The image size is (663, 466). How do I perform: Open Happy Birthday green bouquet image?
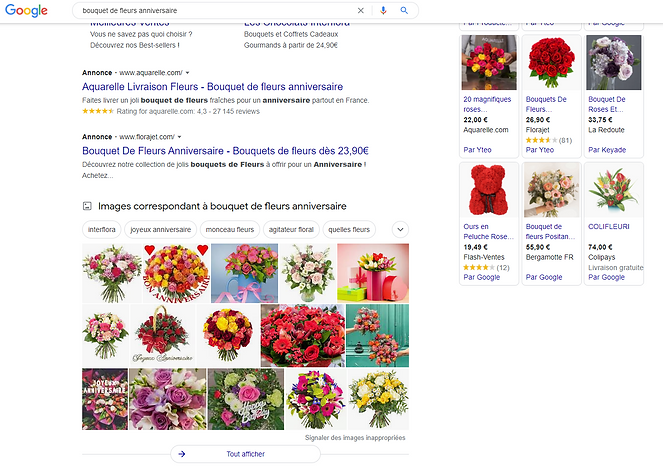[x=246, y=399]
